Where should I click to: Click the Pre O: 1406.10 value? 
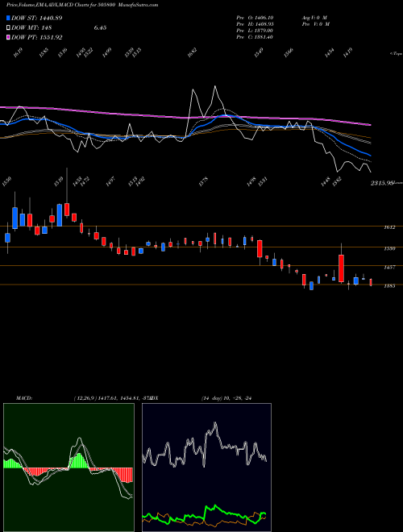[255, 18]
